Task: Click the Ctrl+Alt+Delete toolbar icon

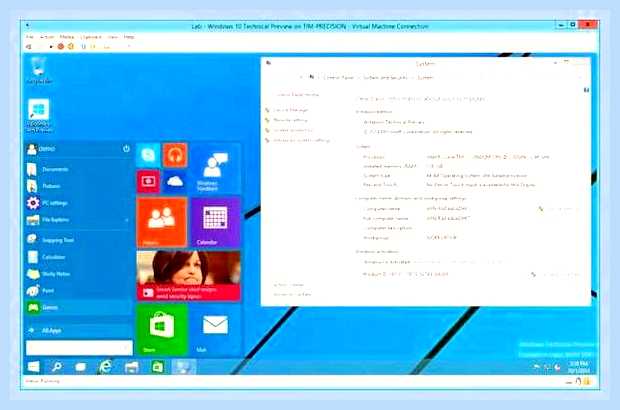Action: point(28,47)
